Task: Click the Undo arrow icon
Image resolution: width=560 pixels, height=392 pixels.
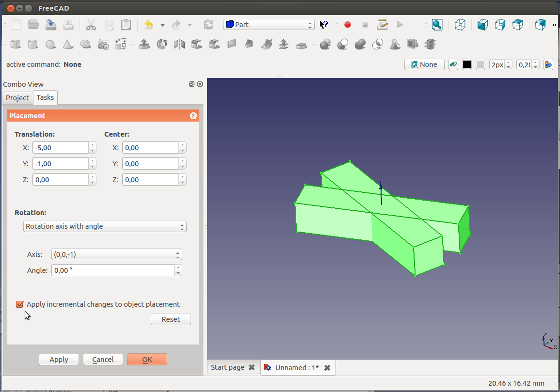Action: tap(149, 25)
